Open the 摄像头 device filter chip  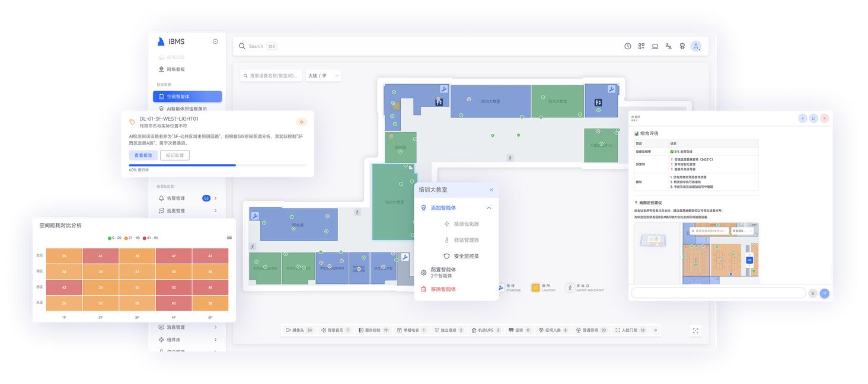pos(298,330)
